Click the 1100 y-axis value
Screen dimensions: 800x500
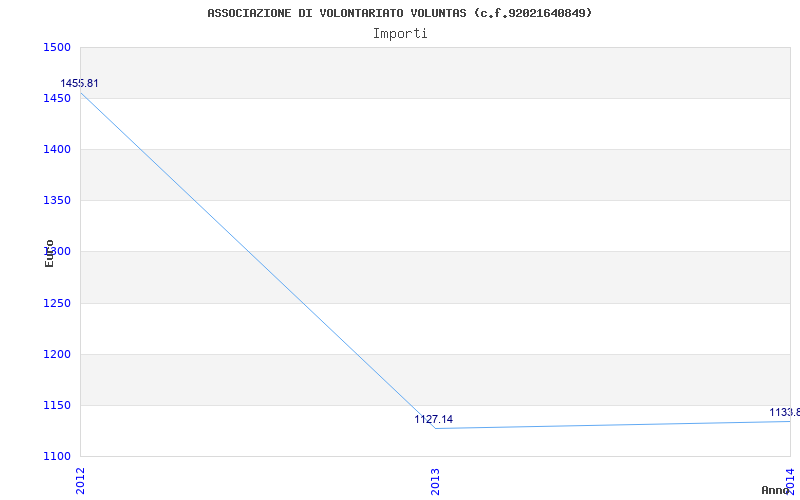click(57, 456)
